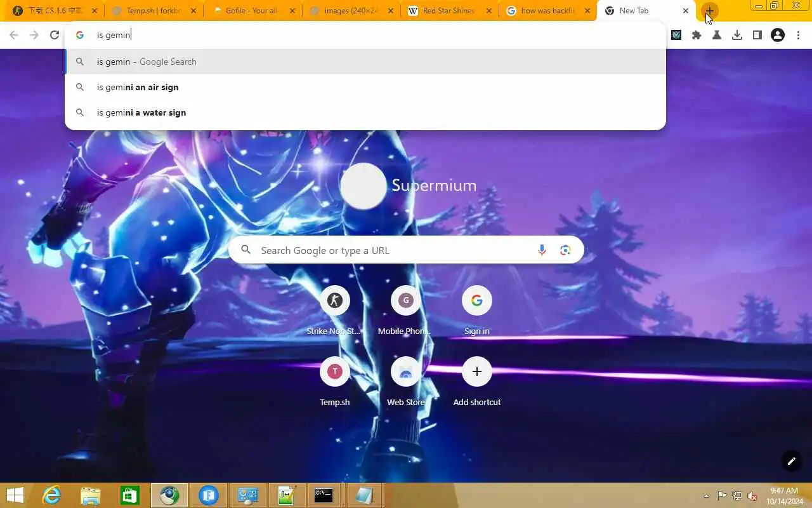Switch to the CS 1.6 tab
Screen dimensions: 812x508
pos(54,11)
